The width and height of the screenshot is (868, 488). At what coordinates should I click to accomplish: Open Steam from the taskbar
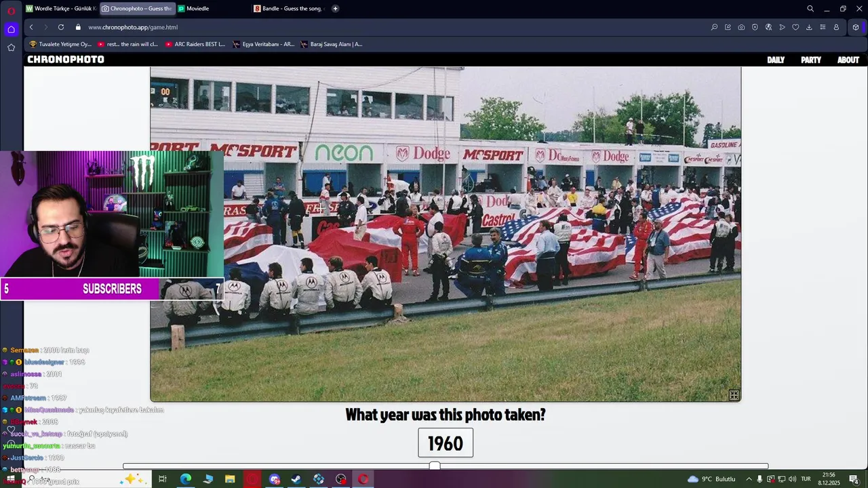click(296, 479)
